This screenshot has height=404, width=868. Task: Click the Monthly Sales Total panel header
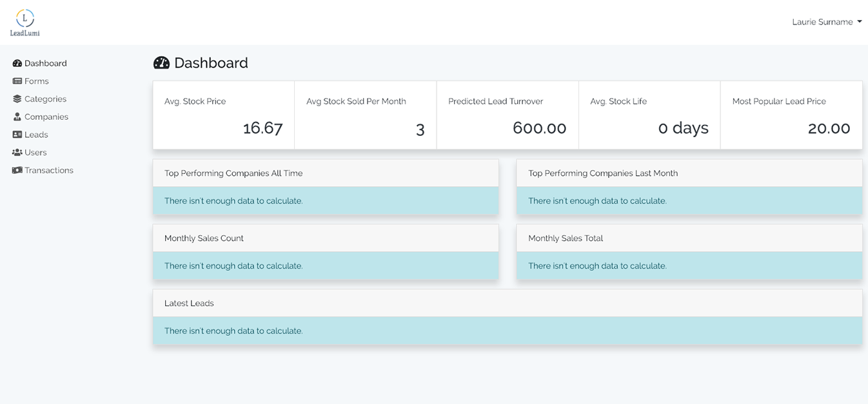[689, 238]
